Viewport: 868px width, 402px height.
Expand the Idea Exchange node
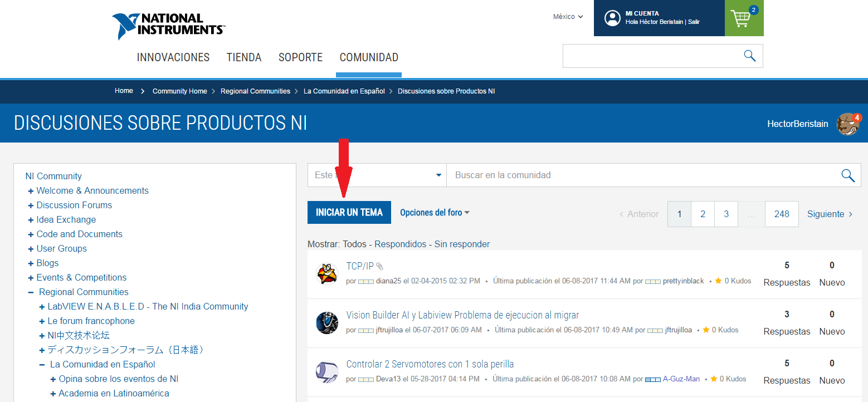point(31,220)
